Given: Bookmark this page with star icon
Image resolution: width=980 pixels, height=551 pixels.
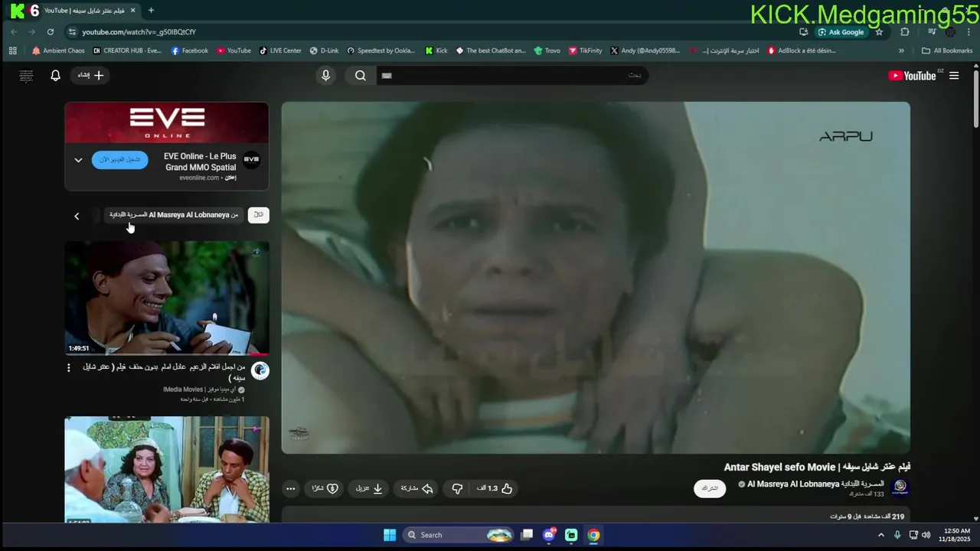Looking at the screenshot, I should pyautogui.click(x=879, y=32).
